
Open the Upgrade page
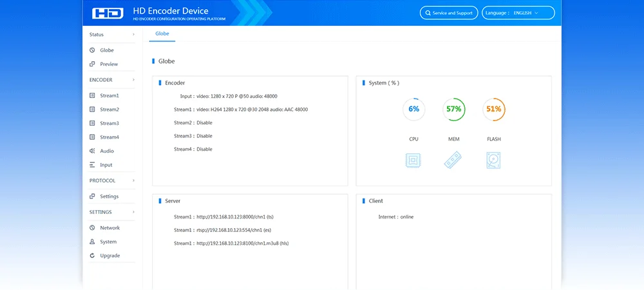tap(111, 255)
